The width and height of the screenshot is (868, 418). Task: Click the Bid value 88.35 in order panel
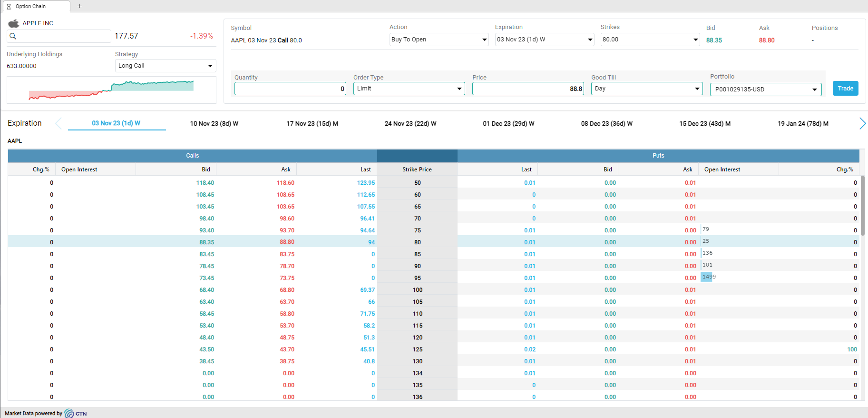coord(714,40)
